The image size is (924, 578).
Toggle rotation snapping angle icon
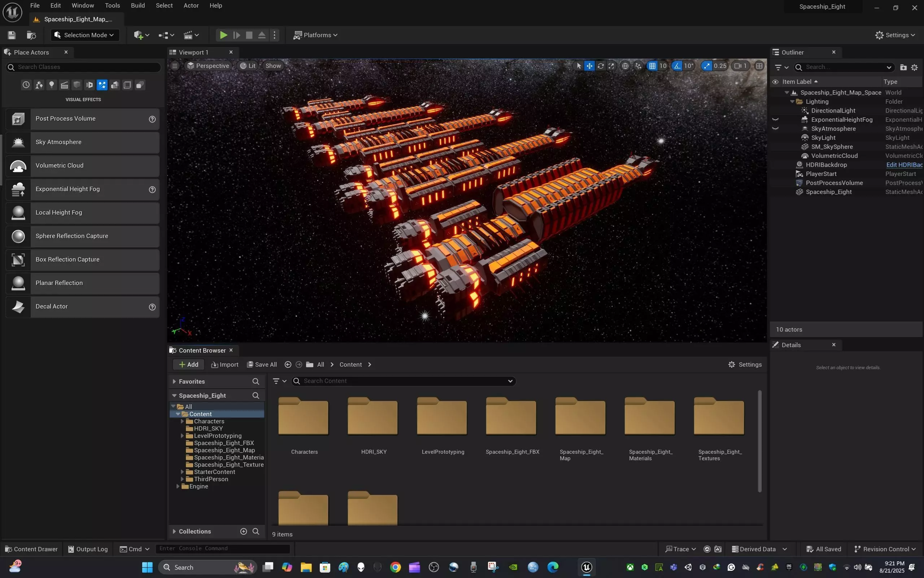click(x=677, y=66)
